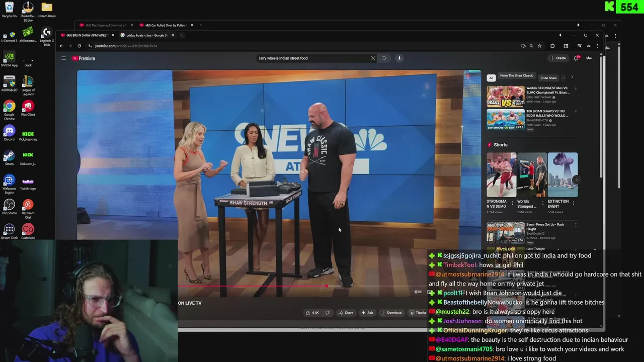Viewport: 644px width, 362px height.
Task: Open EXTINCTION EVENT short thumbnail
Action: tap(562, 175)
